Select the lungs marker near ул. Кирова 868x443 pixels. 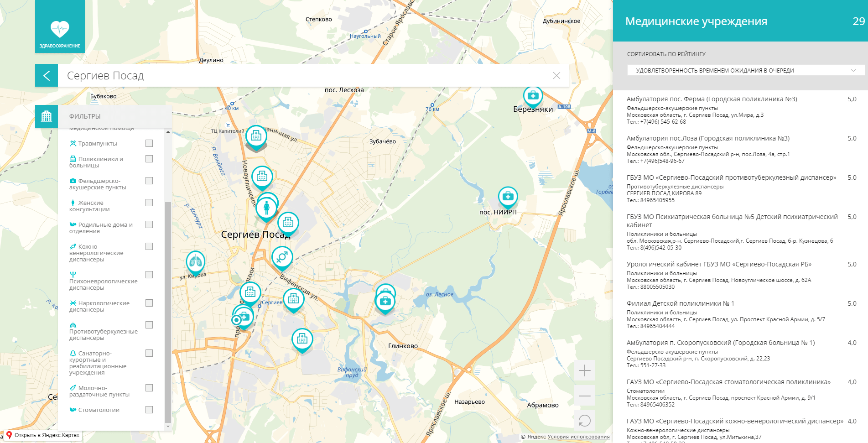pos(196,261)
